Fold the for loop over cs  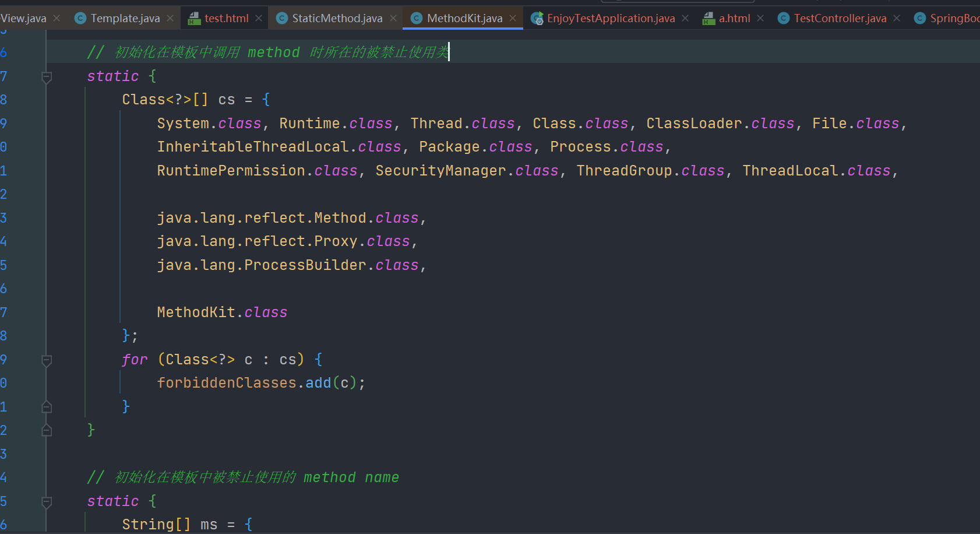(x=47, y=360)
